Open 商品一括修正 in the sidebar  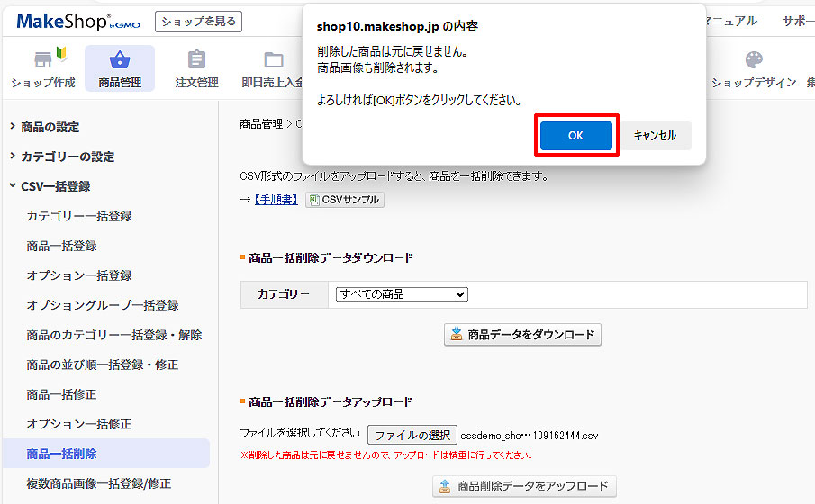point(62,394)
